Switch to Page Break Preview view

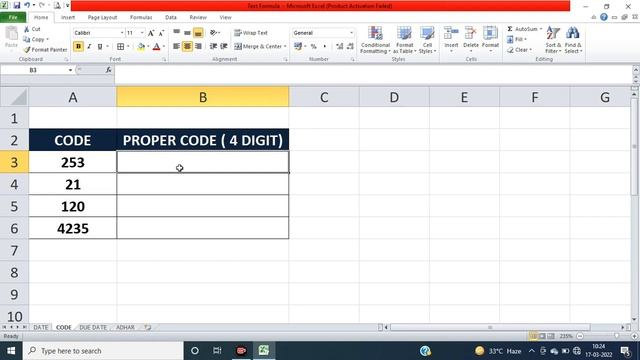click(551, 336)
